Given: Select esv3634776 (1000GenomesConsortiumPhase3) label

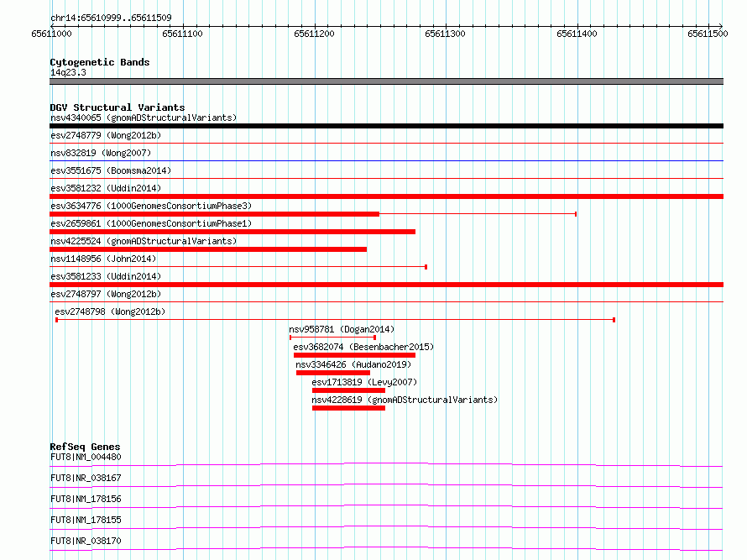Looking at the screenshot, I should point(151,206).
